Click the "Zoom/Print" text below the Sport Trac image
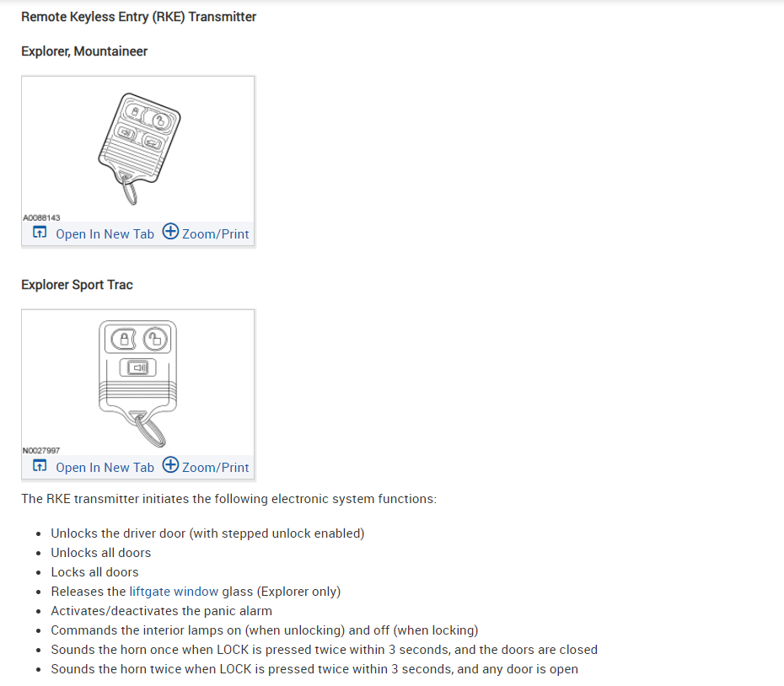 (216, 467)
